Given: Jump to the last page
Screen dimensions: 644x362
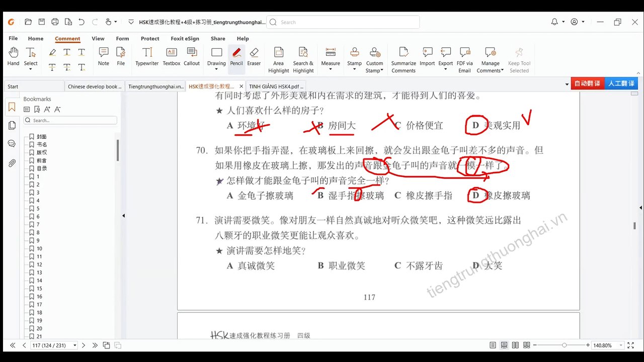Looking at the screenshot, I should point(95,345).
